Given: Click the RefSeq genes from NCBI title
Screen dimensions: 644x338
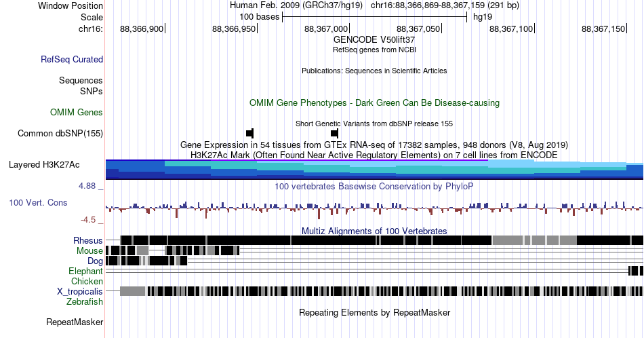Looking at the screenshot, I should [x=374, y=50].
